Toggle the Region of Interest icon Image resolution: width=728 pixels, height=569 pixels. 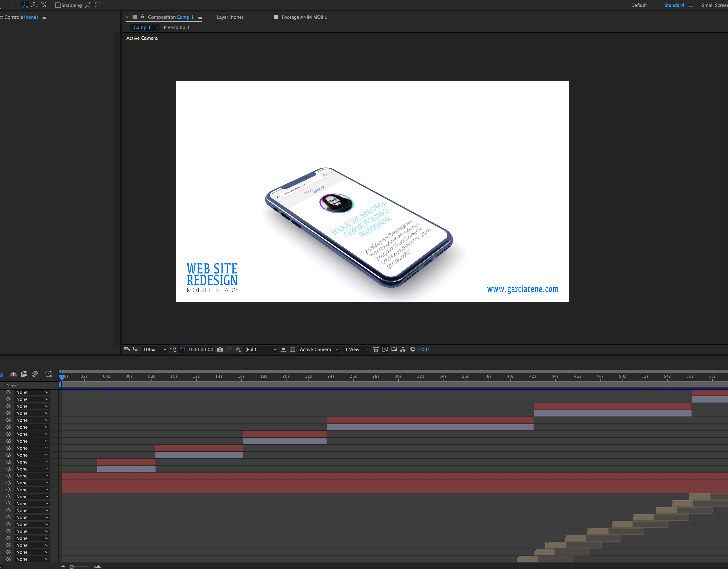tap(283, 349)
